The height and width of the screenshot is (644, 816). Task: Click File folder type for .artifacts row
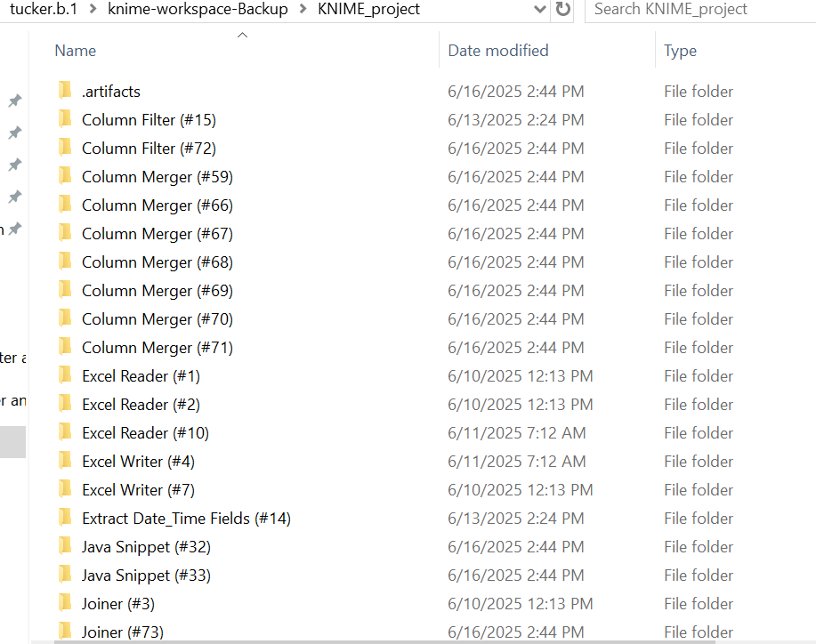[x=699, y=91]
